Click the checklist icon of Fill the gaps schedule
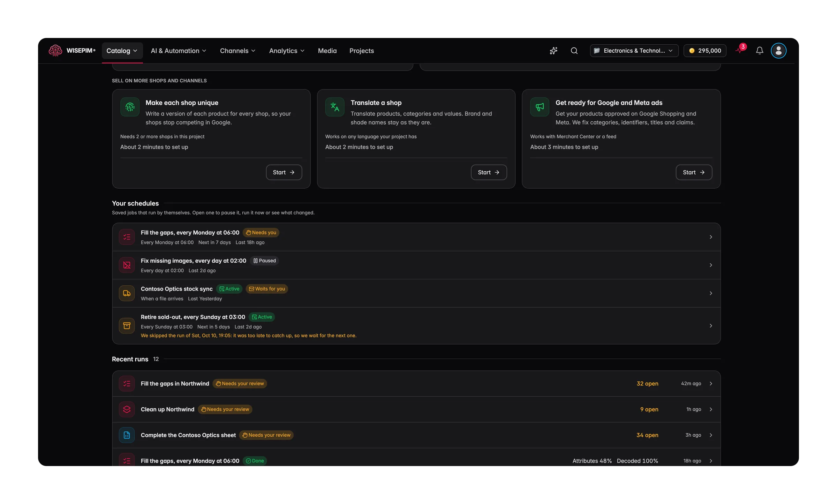This screenshot has width=837, height=504. coord(127,237)
